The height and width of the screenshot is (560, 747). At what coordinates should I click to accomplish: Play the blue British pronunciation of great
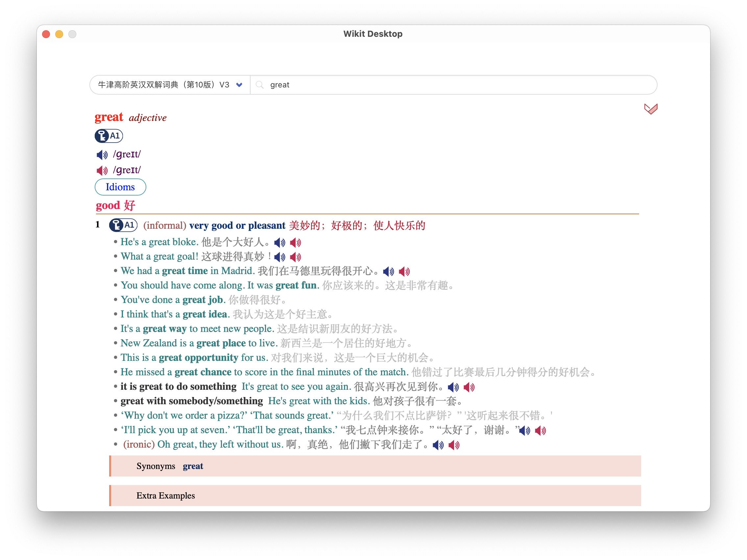[x=102, y=155]
